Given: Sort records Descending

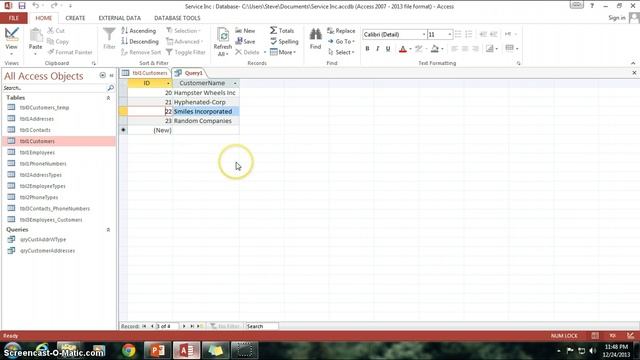Looking at the screenshot, I should (x=140, y=41).
